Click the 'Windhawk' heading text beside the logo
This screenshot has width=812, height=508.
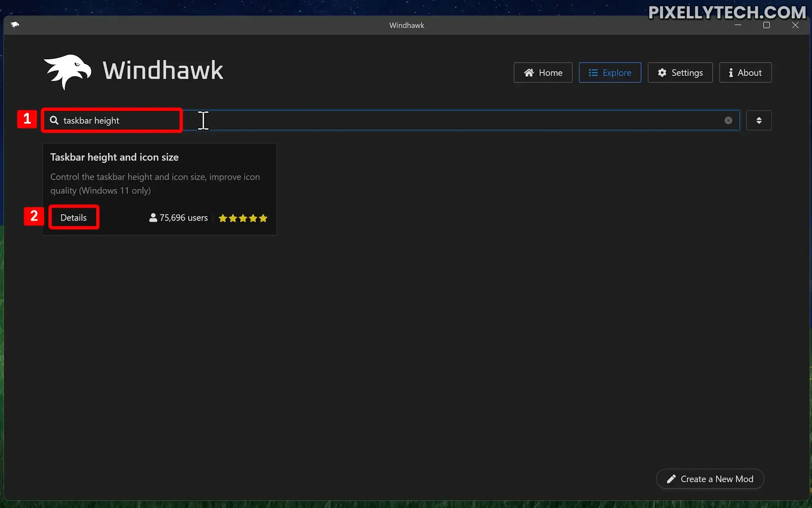tap(163, 70)
